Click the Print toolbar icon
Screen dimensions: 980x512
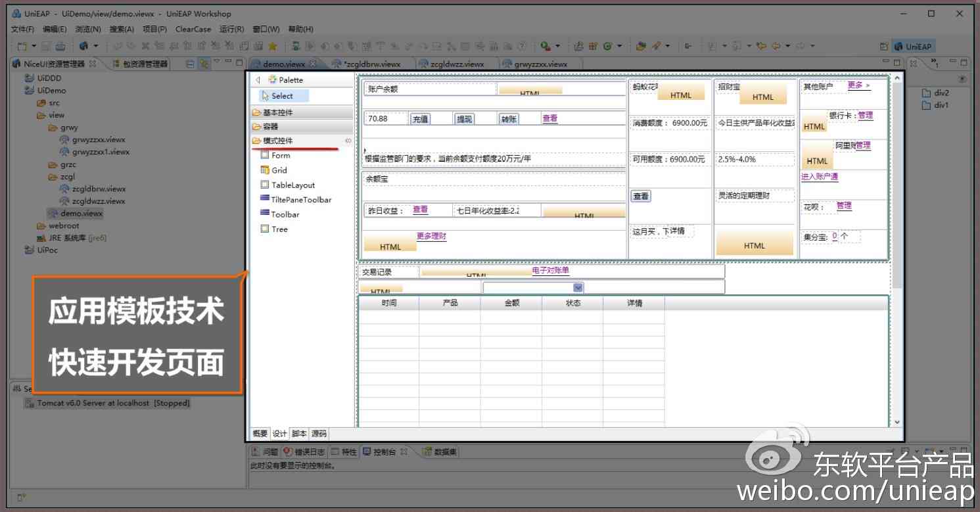pyautogui.click(x=60, y=46)
